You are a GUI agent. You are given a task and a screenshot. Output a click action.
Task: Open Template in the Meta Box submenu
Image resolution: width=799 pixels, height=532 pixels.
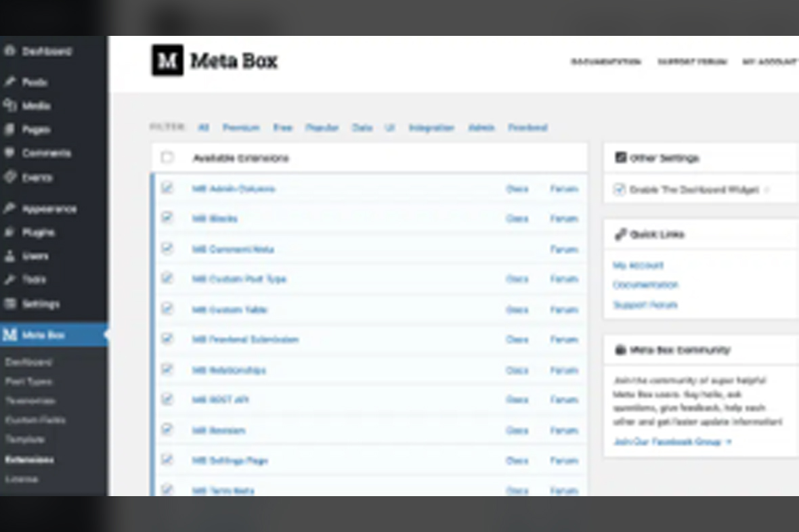point(25,439)
